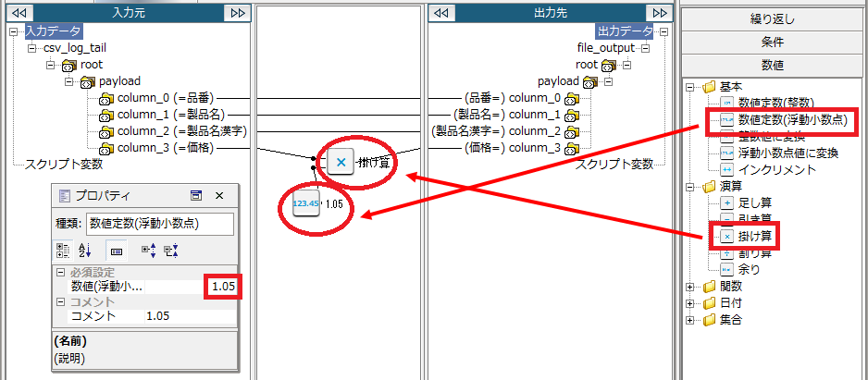Toggle the property pages icon in properties
This screenshot has height=380, width=868.
[x=117, y=250]
